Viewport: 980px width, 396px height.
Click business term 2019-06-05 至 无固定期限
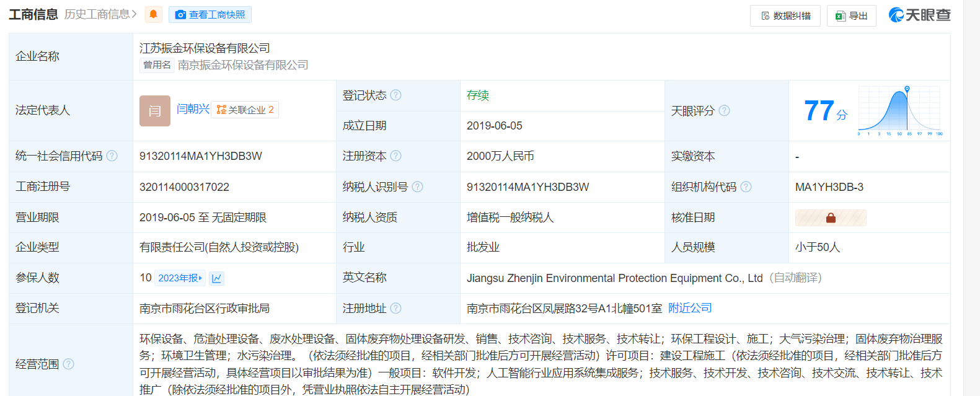point(203,218)
